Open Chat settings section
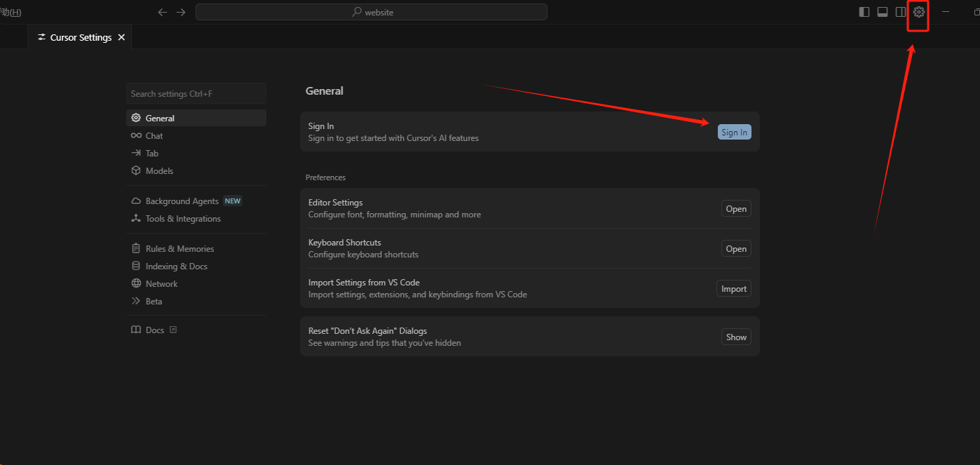Image resolution: width=980 pixels, height=465 pixels. coord(196,135)
